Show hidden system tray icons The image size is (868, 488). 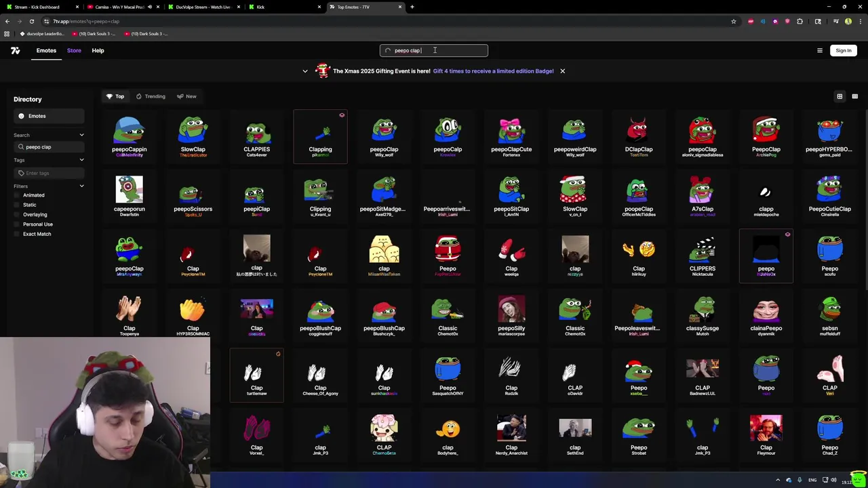coord(778,480)
